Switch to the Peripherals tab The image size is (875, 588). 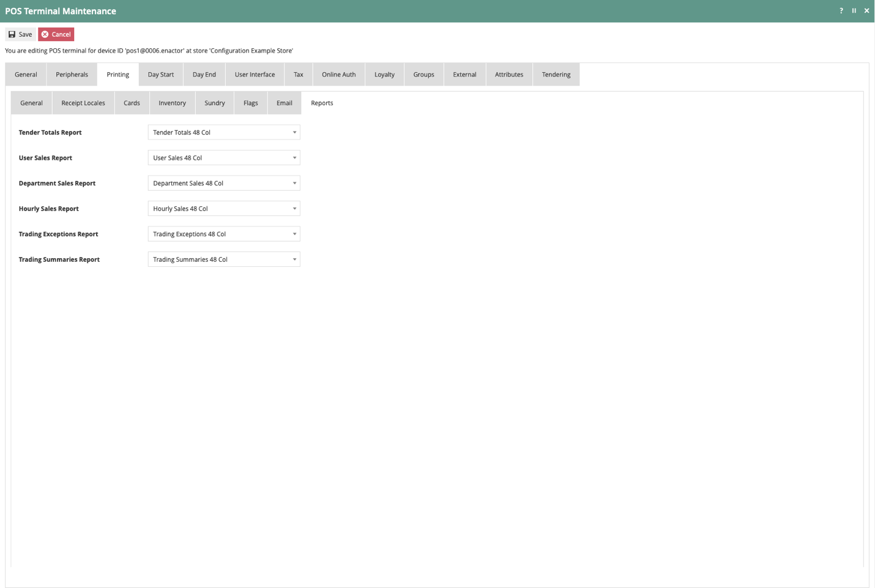[72, 75]
